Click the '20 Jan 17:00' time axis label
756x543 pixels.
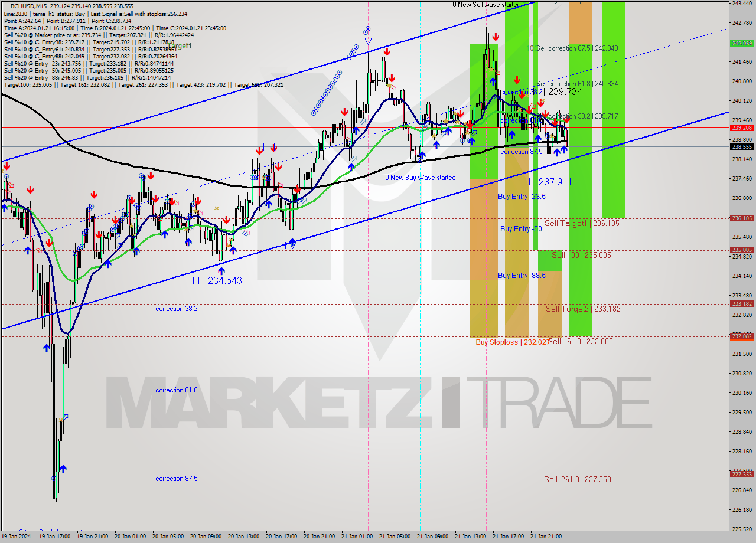click(281, 537)
